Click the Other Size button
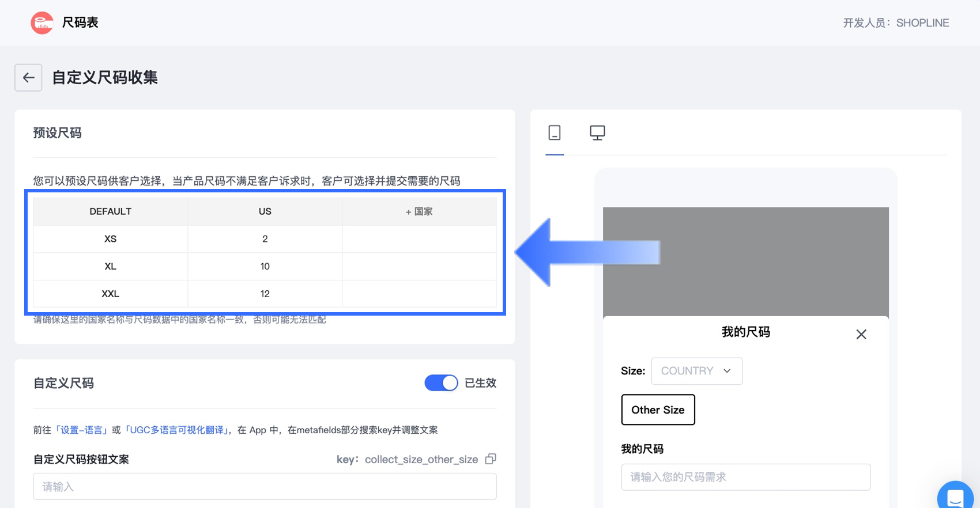This screenshot has height=508, width=980. point(658,410)
